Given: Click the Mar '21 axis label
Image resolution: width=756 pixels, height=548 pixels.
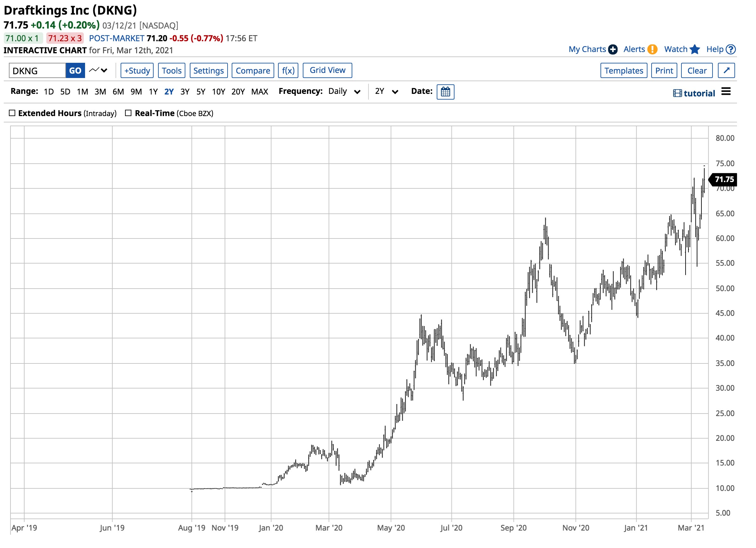Looking at the screenshot, I should click(691, 528).
